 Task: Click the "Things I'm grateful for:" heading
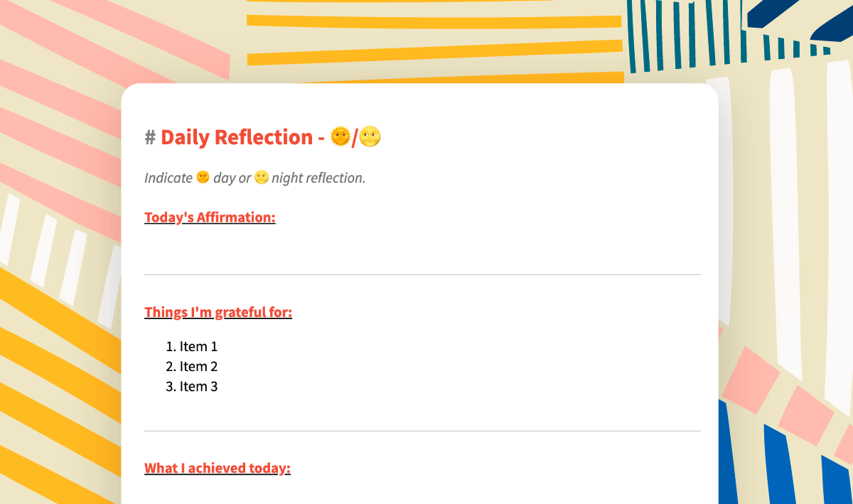218,313
